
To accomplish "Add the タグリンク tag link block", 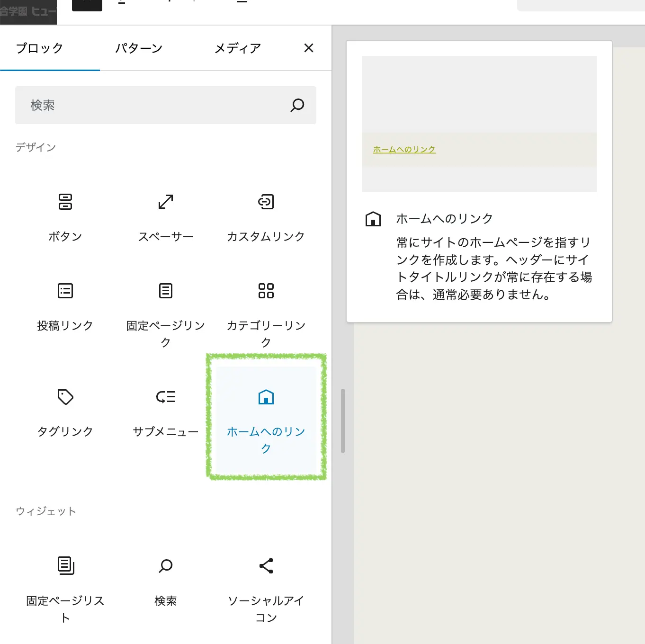I will click(65, 411).
